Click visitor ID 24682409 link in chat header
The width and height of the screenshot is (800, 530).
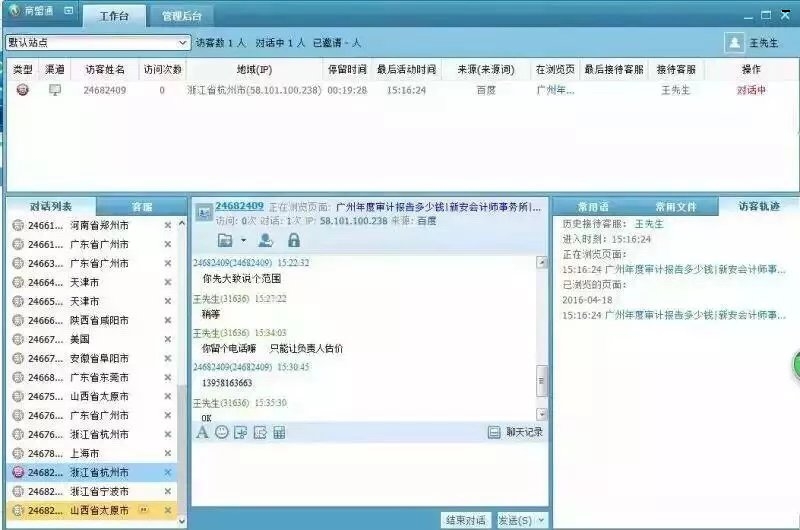(x=239, y=206)
